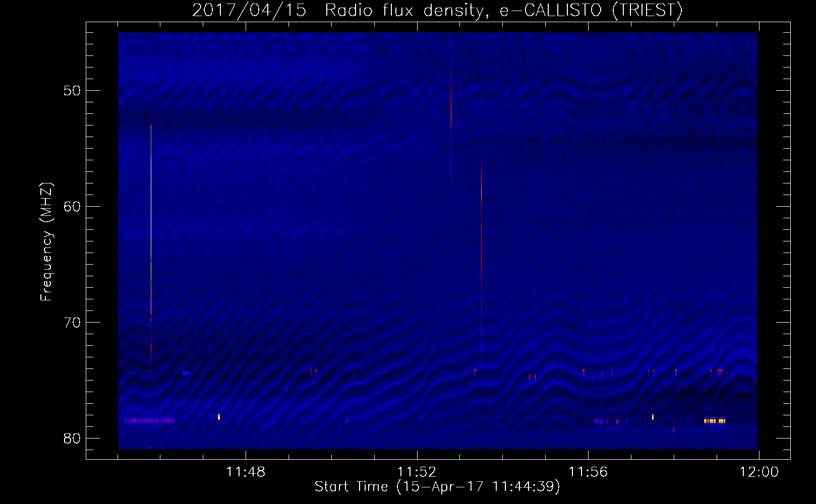Click the yellow interference patch near 11:59
The image size is (816, 504).
click(715, 421)
